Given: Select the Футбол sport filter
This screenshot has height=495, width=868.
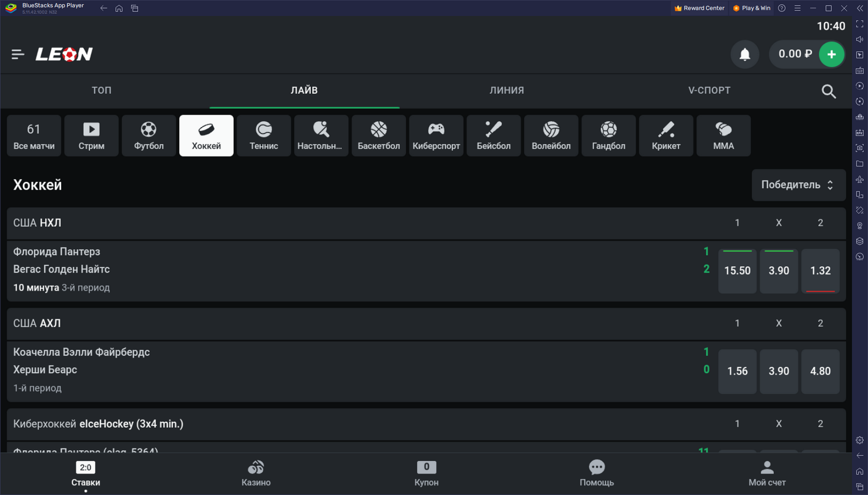Looking at the screenshot, I should coord(149,135).
